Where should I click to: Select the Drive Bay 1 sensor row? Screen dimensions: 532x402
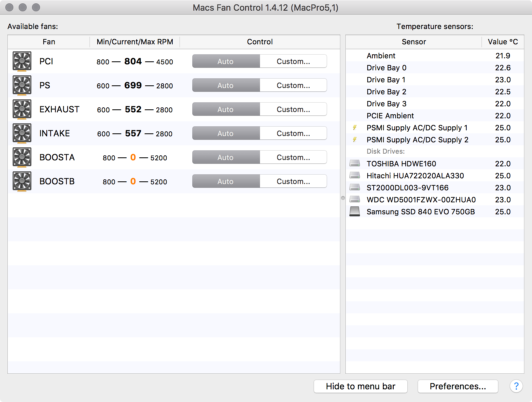pyautogui.click(x=435, y=80)
